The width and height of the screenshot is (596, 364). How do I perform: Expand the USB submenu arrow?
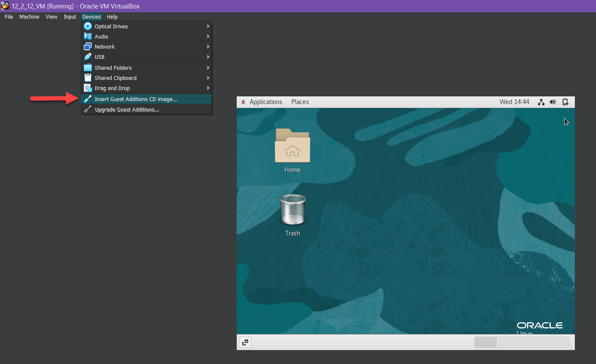pyautogui.click(x=208, y=57)
